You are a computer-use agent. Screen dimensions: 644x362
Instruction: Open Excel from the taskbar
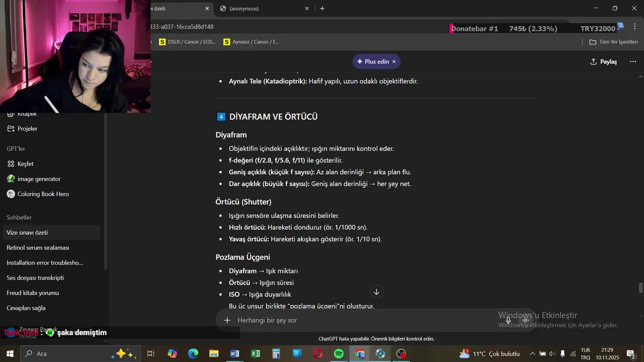point(256,353)
